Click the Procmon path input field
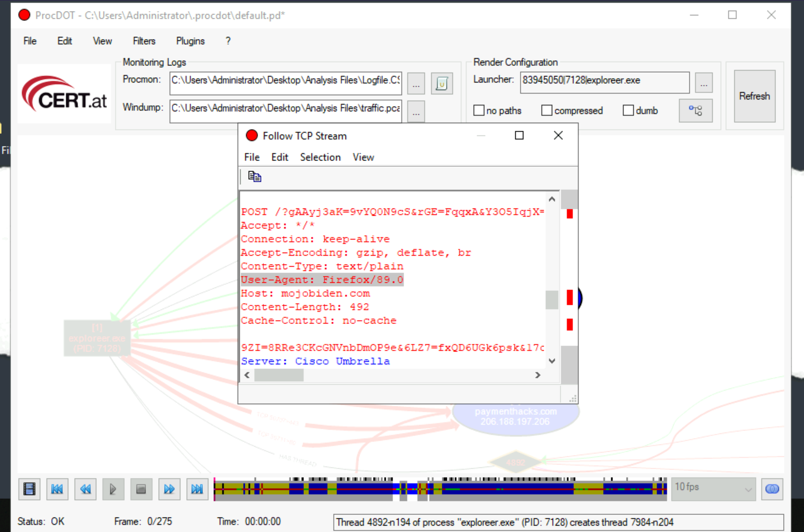The height and width of the screenshot is (532, 804). click(x=286, y=83)
